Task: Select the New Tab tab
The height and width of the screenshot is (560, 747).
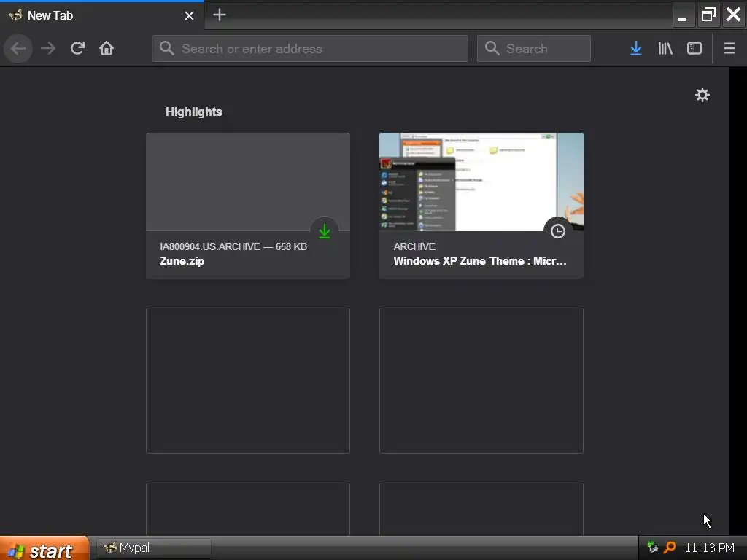Action: (x=102, y=15)
